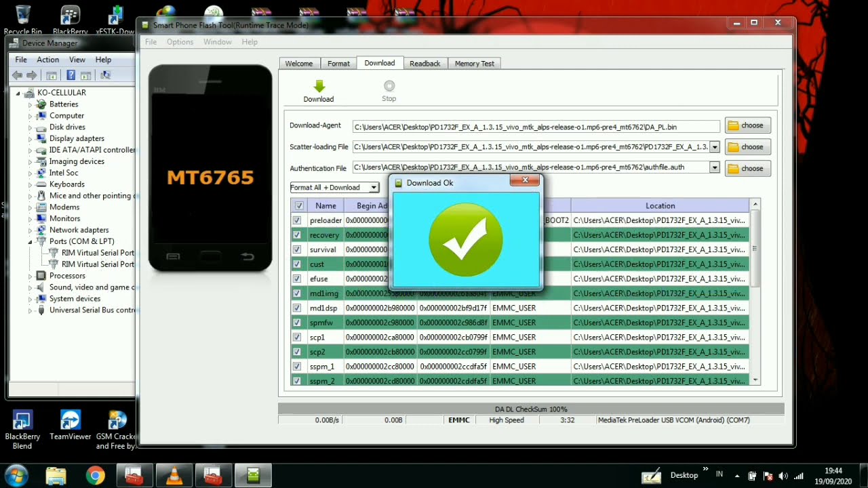Image resolution: width=868 pixels, height=488 pixels.
Task: Show hidden system tray icons arrow
Action: coord(737,476)
